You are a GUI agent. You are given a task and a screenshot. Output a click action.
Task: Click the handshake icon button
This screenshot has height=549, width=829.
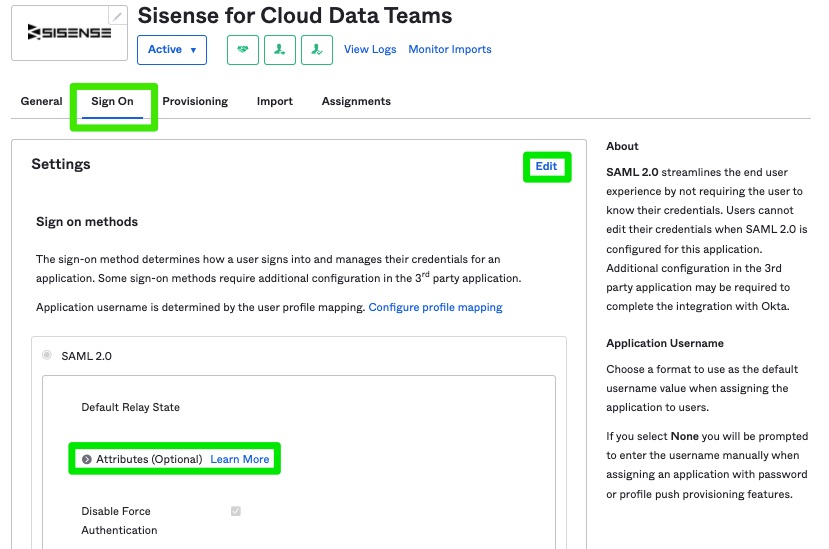(x=243, y=50)
